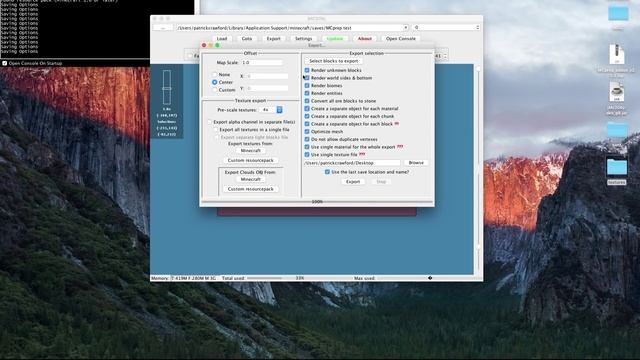
Task: Select the jar file icon on the desktop
Action: 617,92
